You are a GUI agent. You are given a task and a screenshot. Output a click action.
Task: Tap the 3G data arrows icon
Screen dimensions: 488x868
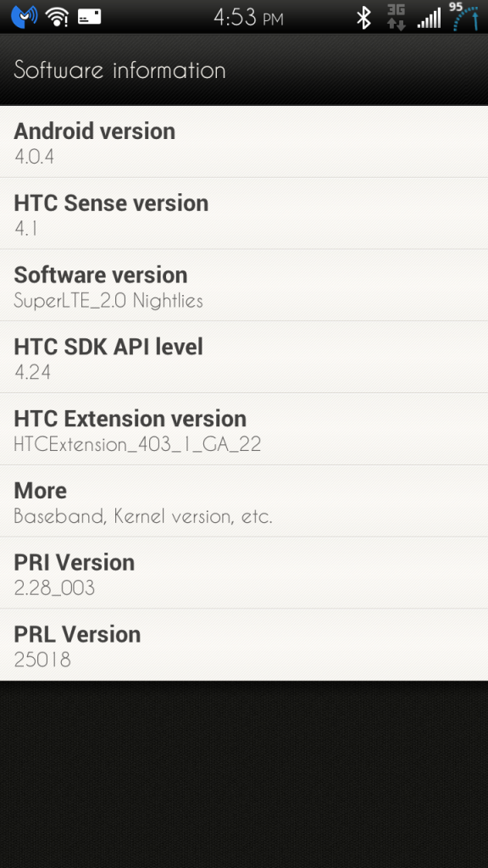click(x=396, y=17)
